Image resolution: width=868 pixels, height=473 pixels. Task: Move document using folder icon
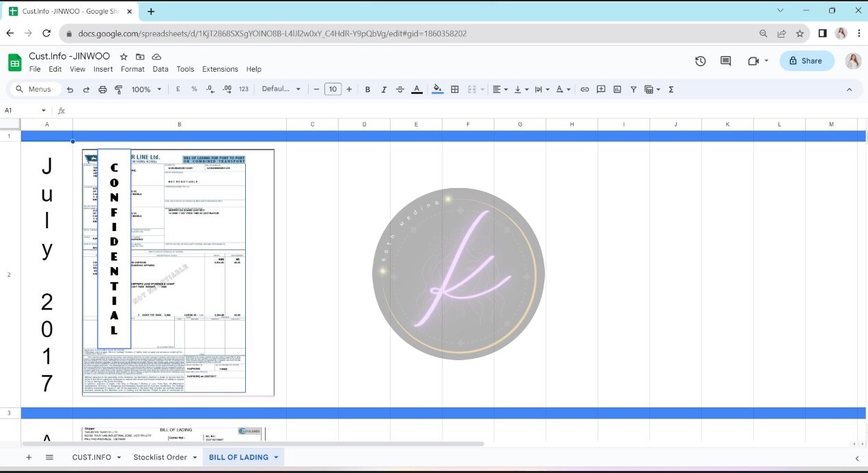point(140,57)
